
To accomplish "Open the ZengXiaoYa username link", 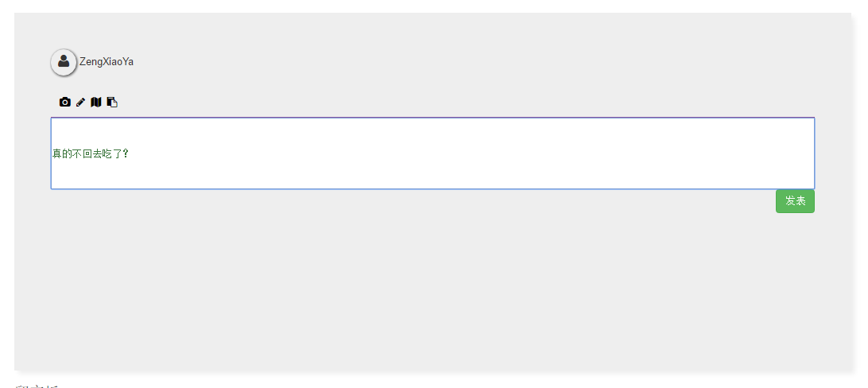I will 107,62.
